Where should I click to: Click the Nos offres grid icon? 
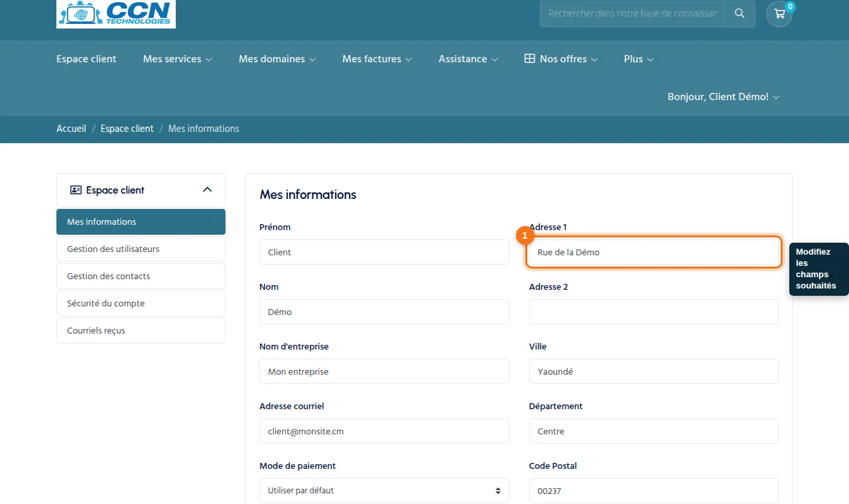[x=529, y=59]
